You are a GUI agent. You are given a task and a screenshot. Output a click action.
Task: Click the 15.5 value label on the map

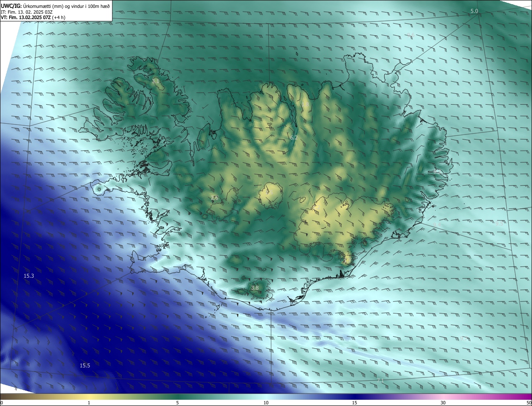[x=85, y=365]
